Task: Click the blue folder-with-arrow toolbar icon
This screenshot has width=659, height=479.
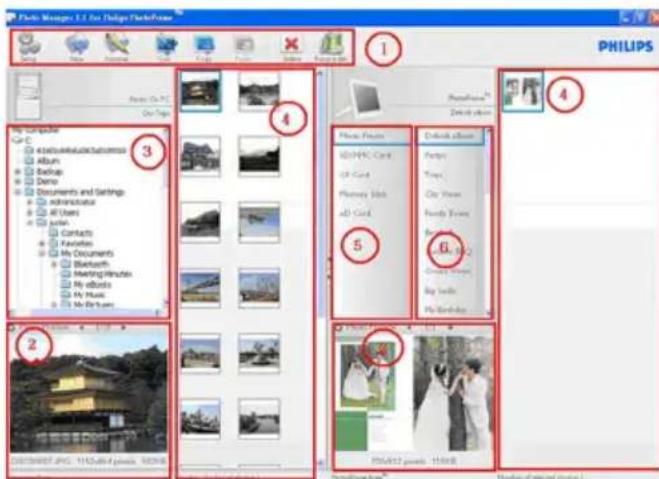Action: tap(166, 45)
